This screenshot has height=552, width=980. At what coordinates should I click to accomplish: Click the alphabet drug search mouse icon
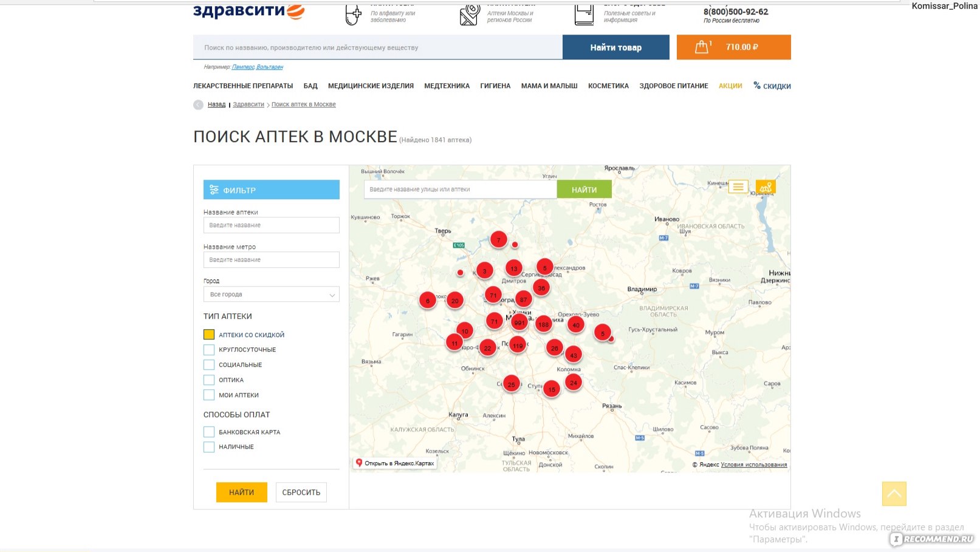pyautogui.click(x=353, y=15)
